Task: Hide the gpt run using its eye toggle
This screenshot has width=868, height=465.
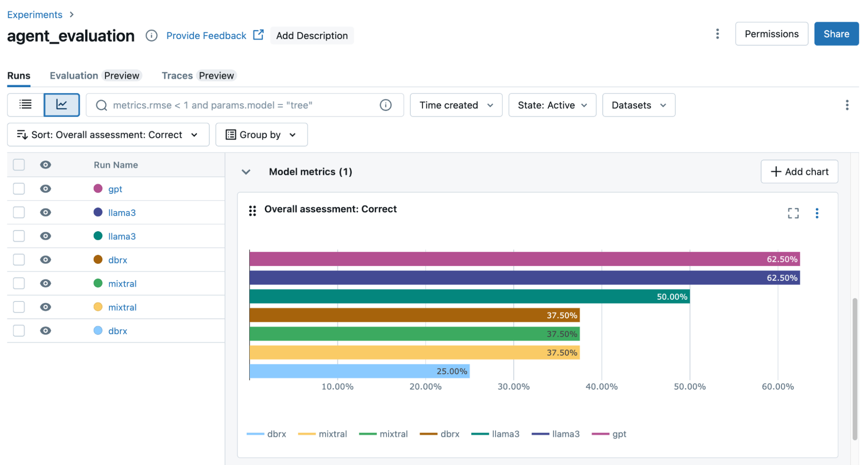Action: [x=45, y=189]
